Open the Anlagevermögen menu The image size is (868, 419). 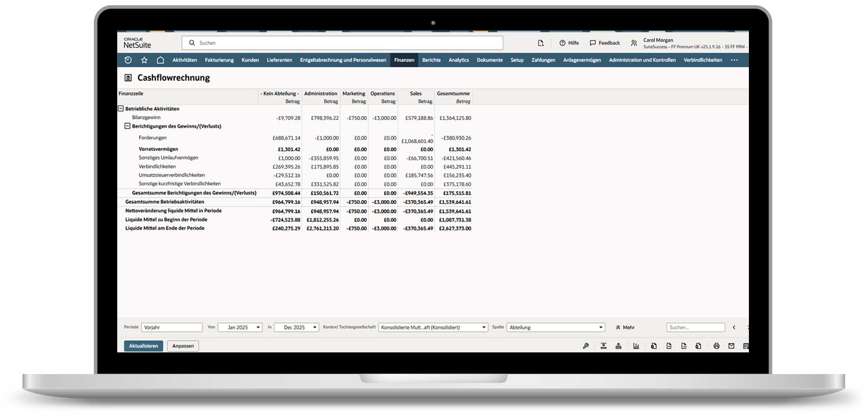(582, 60)
